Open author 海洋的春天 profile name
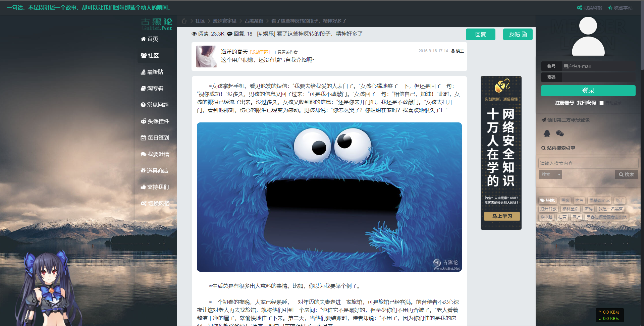The height and width of the screenshot is (326, 644). [x=234, y=52]
